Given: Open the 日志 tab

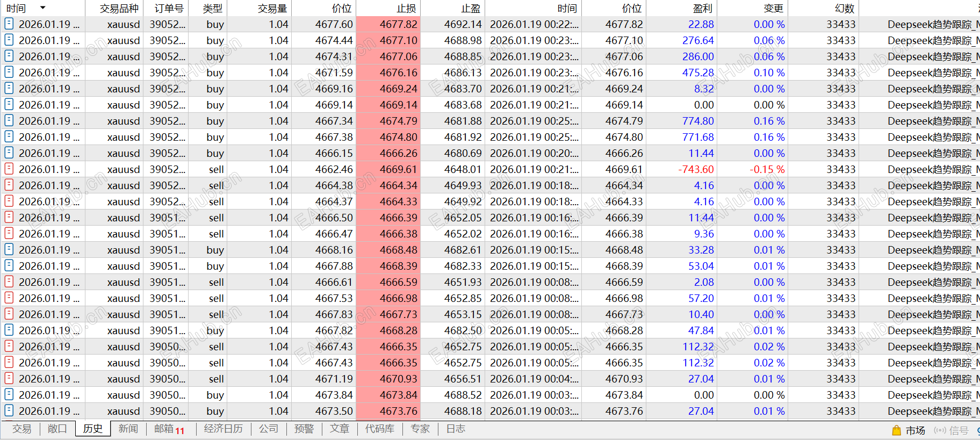Looking at the screenshot, I should coord(456,429).
